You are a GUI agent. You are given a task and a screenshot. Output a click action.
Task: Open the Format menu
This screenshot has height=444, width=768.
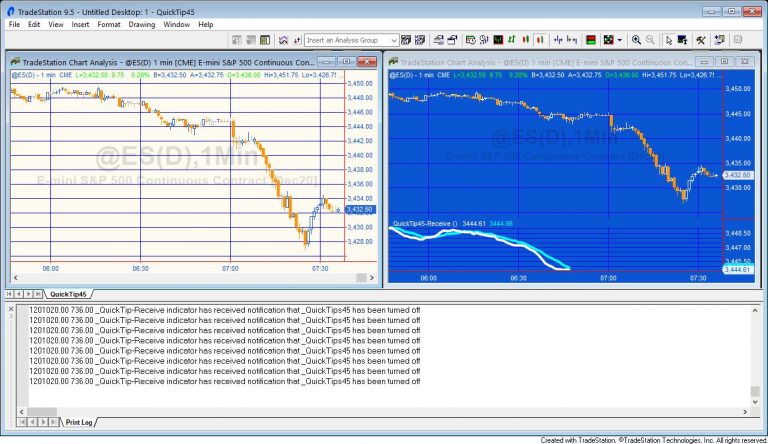[109, 24]
